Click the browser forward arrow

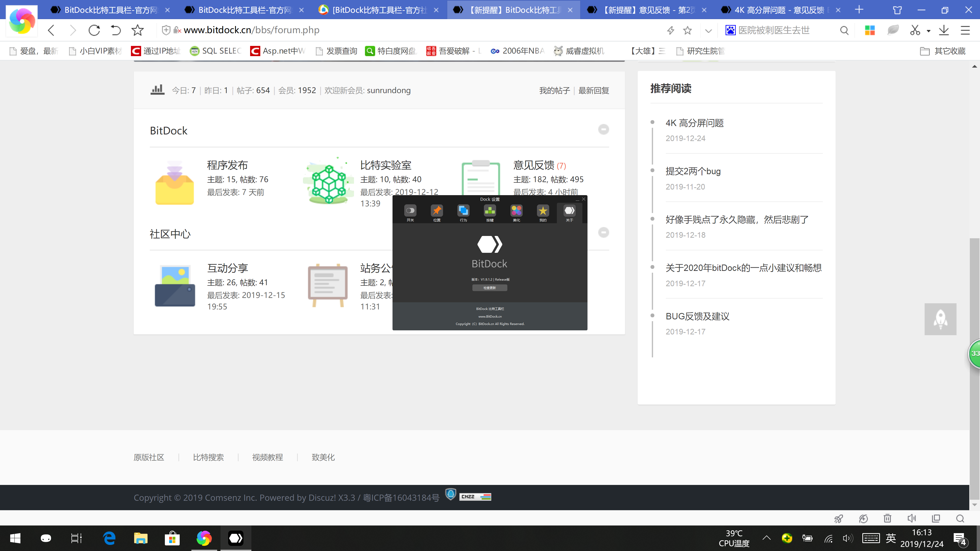73,30
